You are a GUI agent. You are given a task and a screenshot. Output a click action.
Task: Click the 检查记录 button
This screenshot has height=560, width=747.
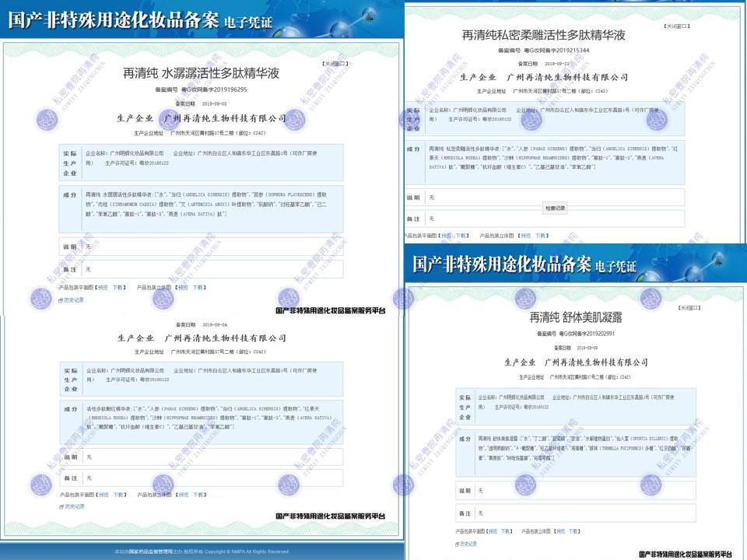pos(555,208)
